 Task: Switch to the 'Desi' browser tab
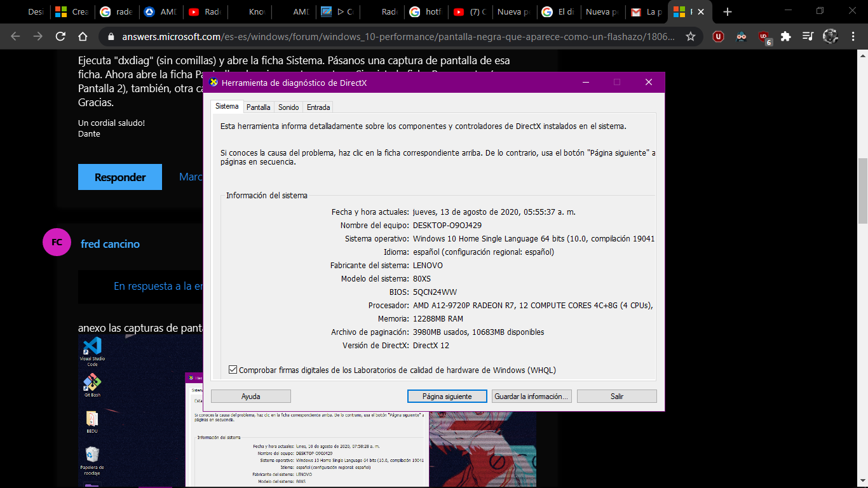[29, 12]
